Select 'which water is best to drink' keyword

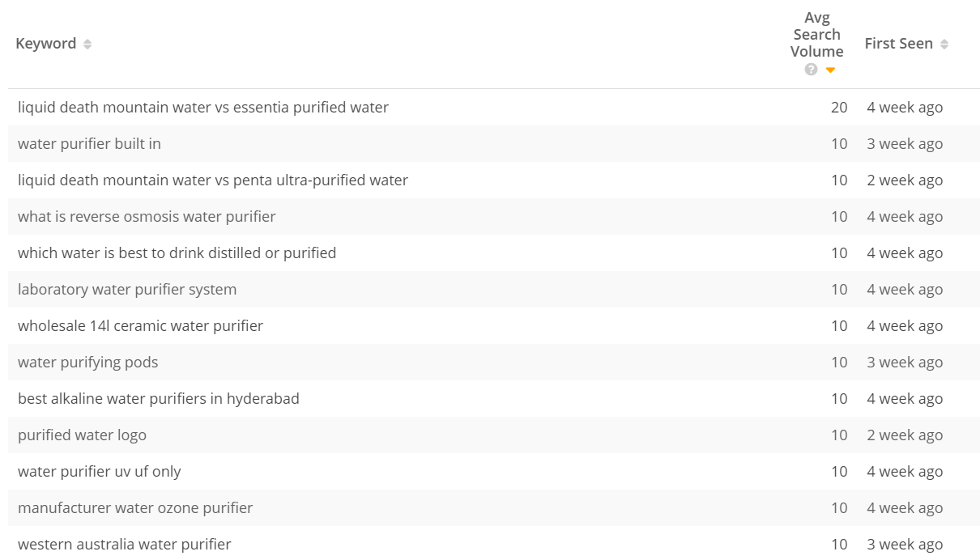coord(177,252)
